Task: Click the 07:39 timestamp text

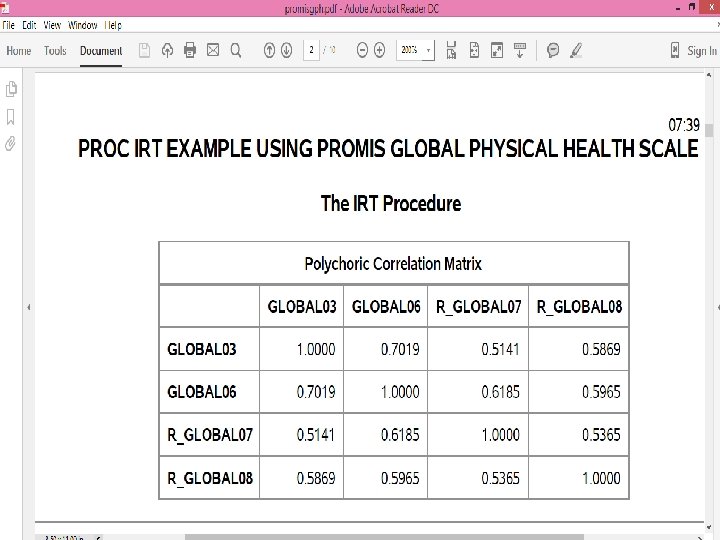Action: pos(684,125)
